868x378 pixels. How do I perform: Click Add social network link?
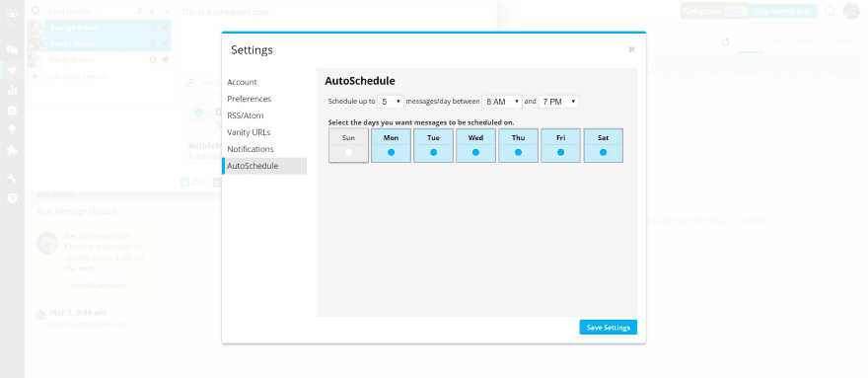tap(79, 76)
